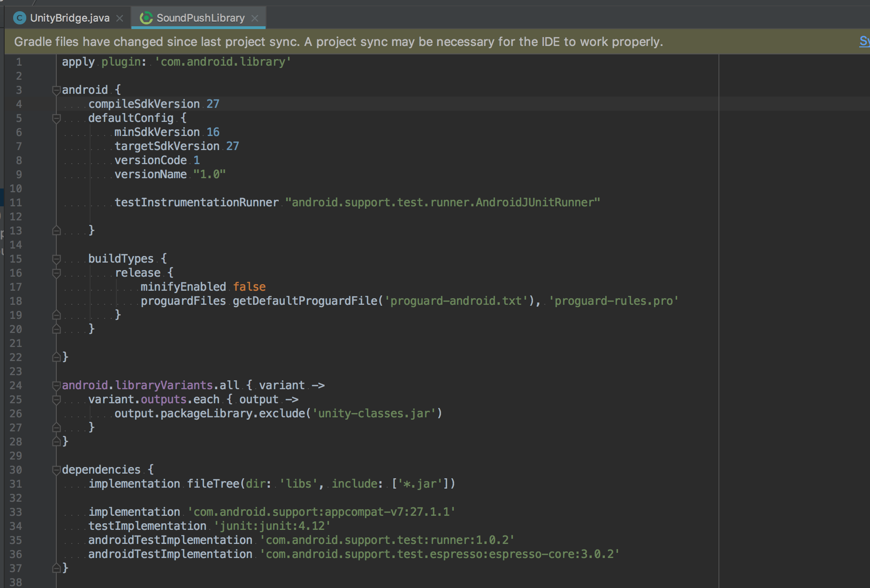This screenshot has height=588, width=870.
Task: Click the 'junit:junit:4.12' dependency string
Action: point(272,526)
